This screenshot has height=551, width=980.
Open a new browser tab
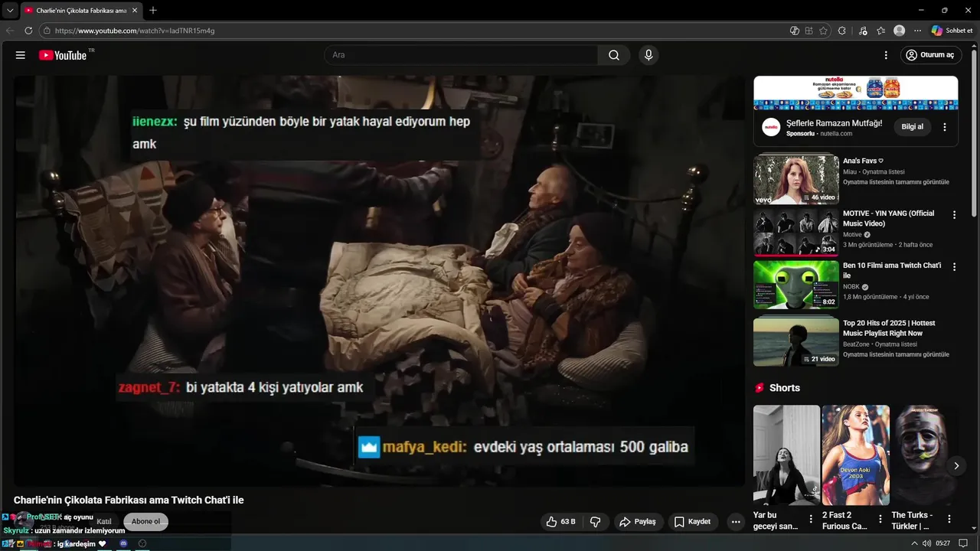153,10
